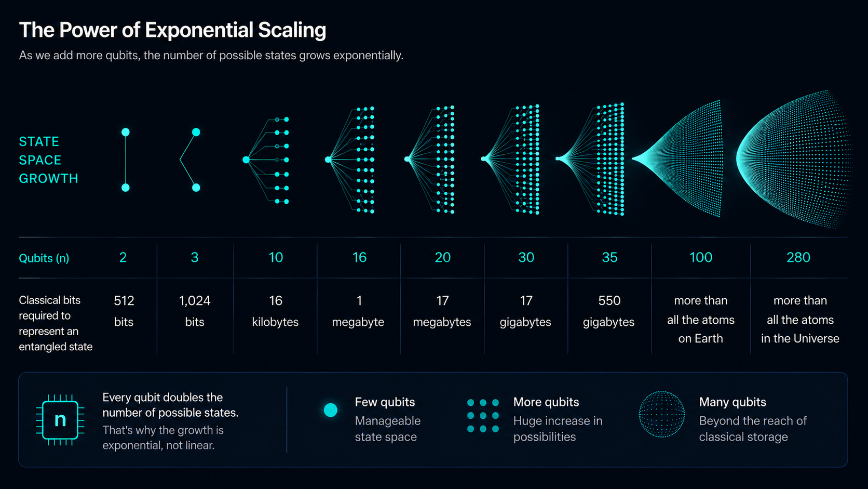The width and height of the screenshot is (868, 489).
Task: Click the 512 bits cell
Action: (124, 311)
